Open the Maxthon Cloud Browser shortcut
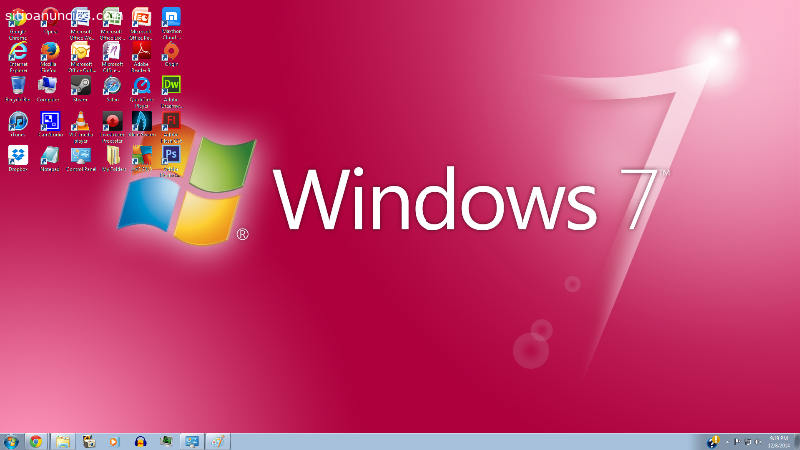This screenshot has width=800, height=450. point(171,23)
